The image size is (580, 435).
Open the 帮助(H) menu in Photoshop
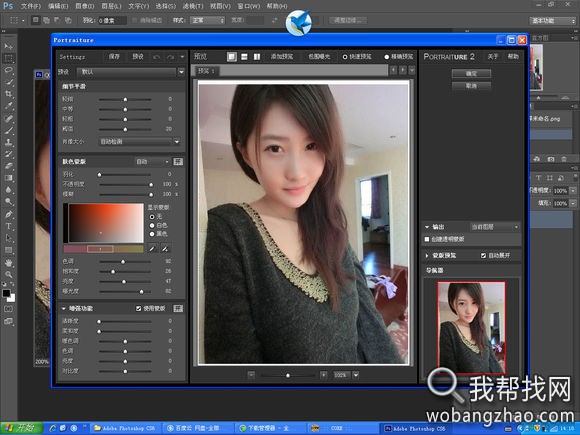click(277, 6)
